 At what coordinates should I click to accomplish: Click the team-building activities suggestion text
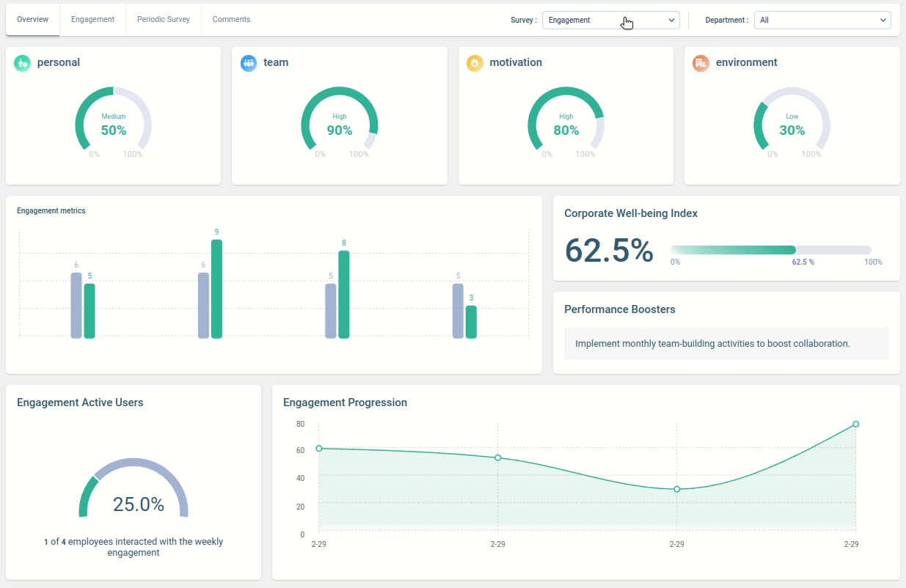click(712, 343)
